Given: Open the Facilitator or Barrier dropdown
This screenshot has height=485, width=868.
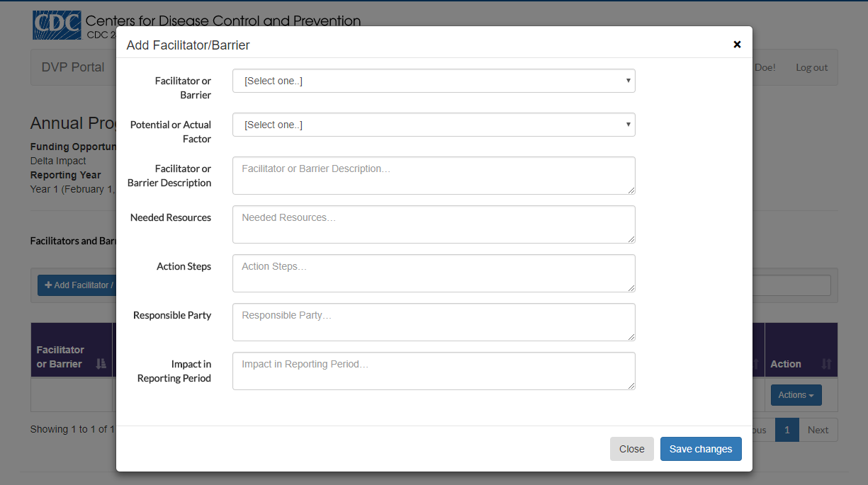Looking at the screenshot, I should coord(434,81).
